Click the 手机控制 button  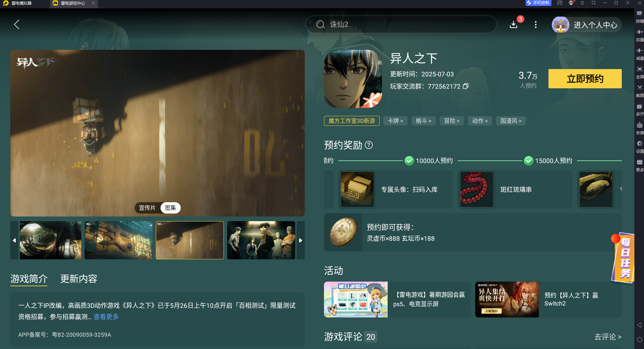(x=538, y=3)
